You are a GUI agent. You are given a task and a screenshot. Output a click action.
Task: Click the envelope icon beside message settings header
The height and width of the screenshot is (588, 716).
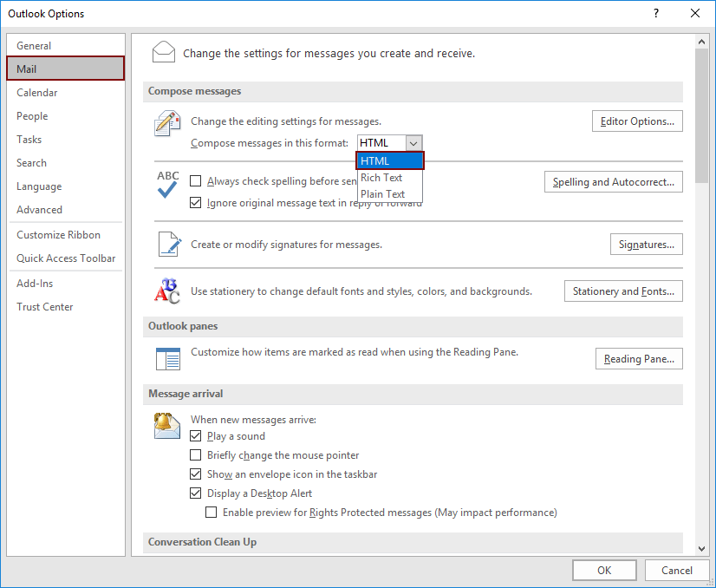pyautogui.click(x=164, y=51)
